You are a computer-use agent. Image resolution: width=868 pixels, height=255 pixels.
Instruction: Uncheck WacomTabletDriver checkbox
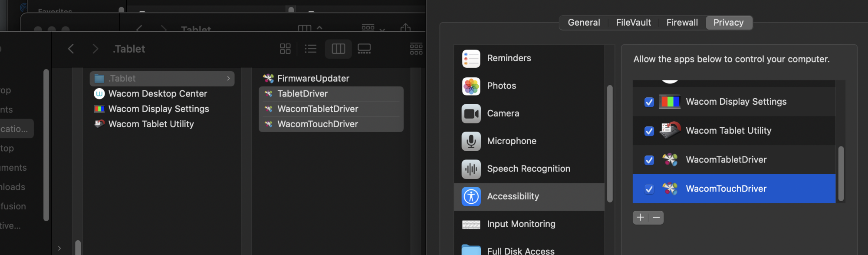(x=649, y=160)
